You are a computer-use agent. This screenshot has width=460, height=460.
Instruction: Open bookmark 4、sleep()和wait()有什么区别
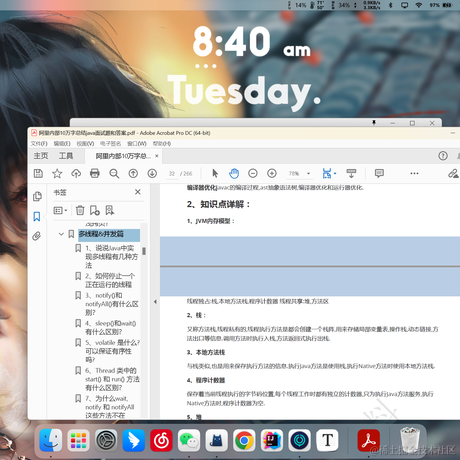(111, 328)
